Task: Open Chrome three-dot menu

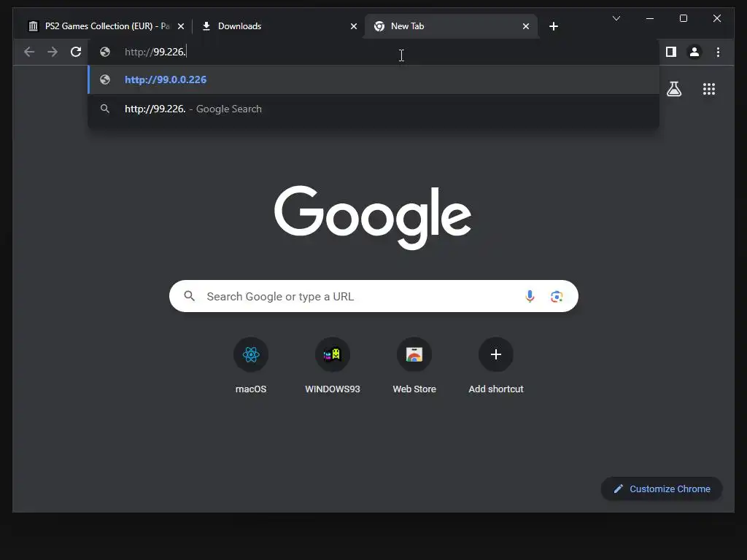Action: point(718,52)
